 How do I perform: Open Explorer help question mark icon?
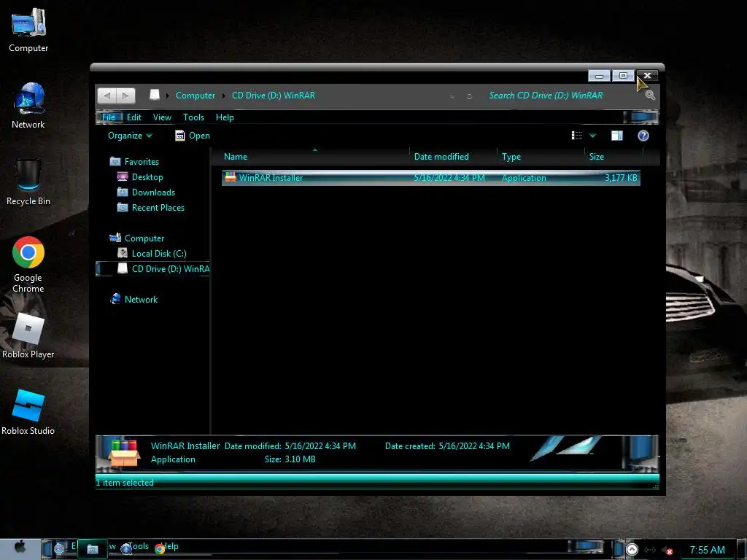[643, 136]
